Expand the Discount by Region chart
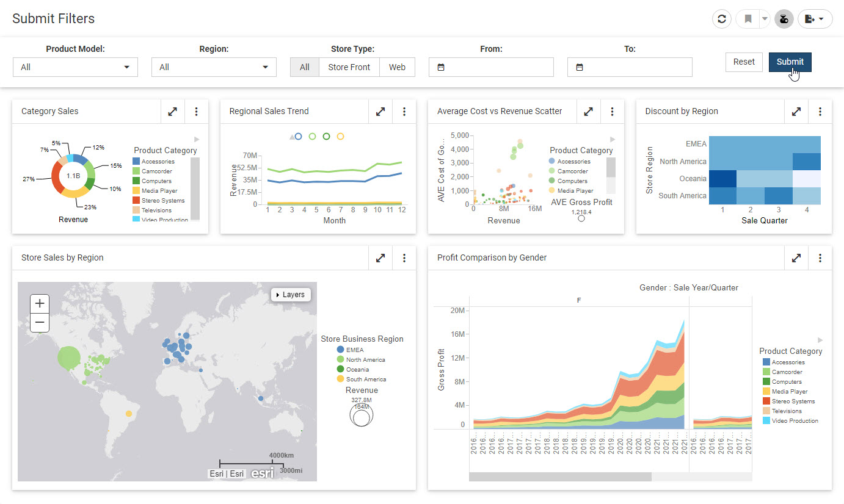The width and height of the screenshot is (844, 504). point(796,112)
